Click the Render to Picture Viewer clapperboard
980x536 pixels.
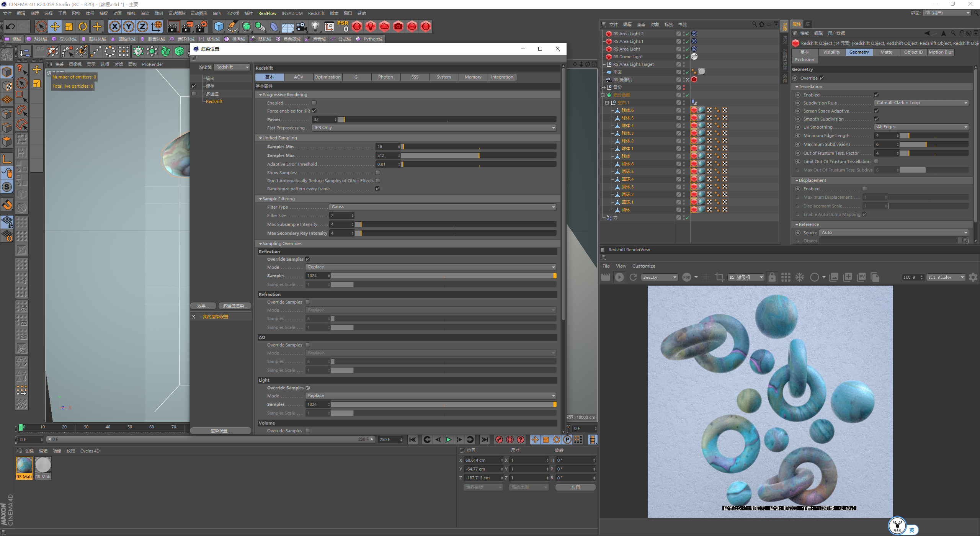(187, 26)
